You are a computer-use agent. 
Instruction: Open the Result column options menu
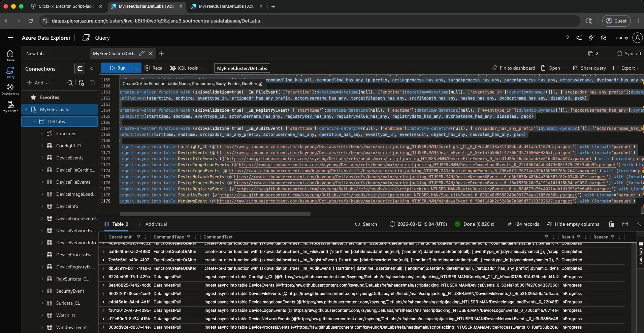(585, 237)
